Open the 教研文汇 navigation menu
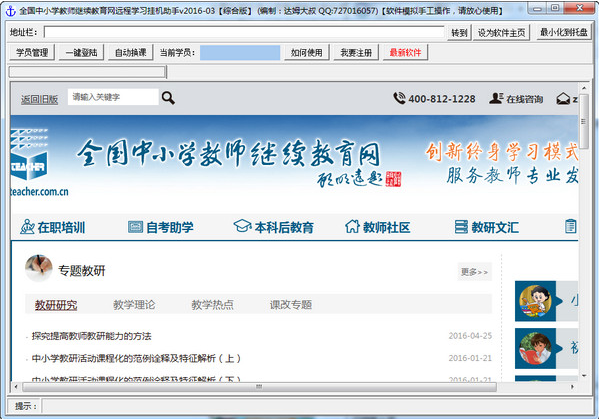 point(495,227)
